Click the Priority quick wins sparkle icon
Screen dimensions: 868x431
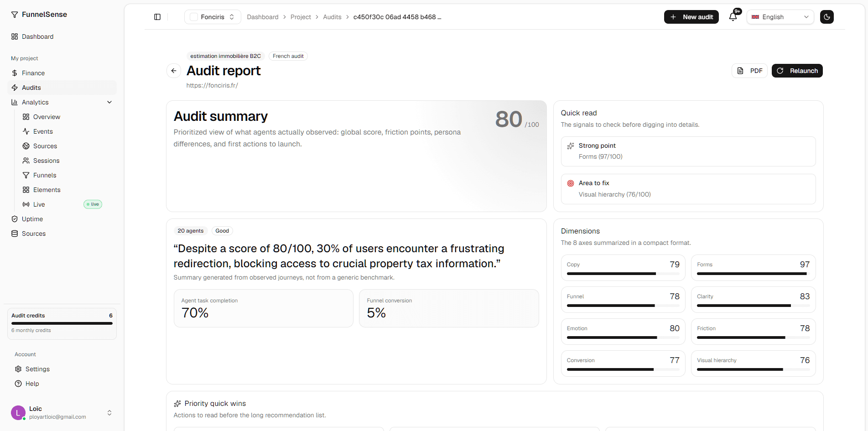point(177,404)
